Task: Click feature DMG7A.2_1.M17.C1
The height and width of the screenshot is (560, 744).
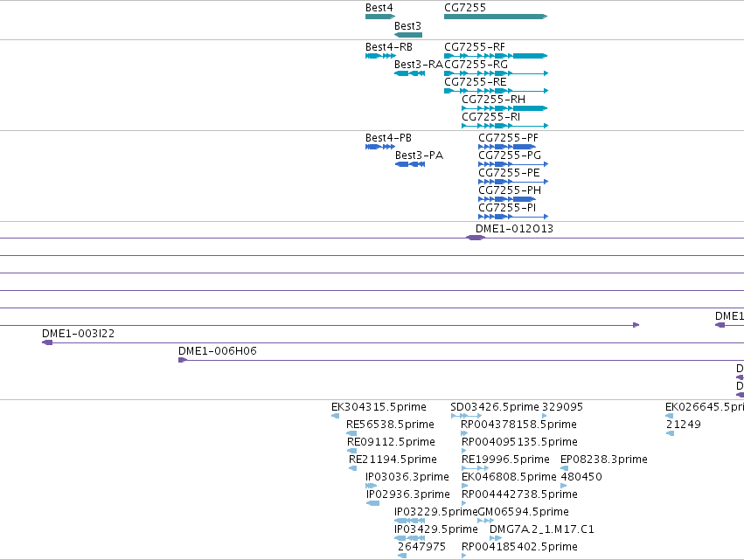Action: click(x=496, y=538)
